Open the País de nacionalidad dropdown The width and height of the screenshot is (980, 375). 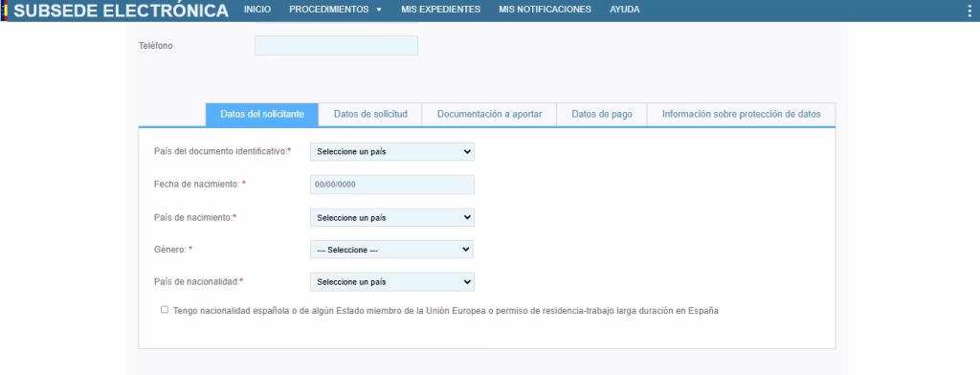391,282
